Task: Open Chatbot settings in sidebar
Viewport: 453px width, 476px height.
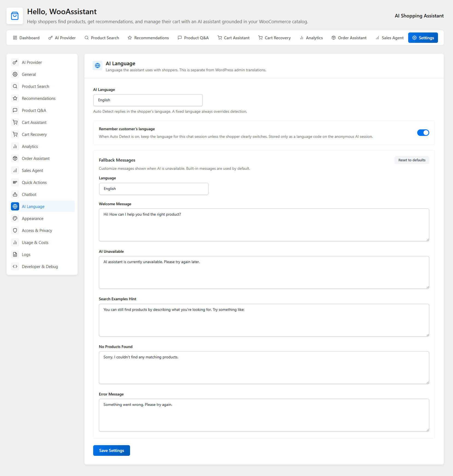Action: coord(42,194)
